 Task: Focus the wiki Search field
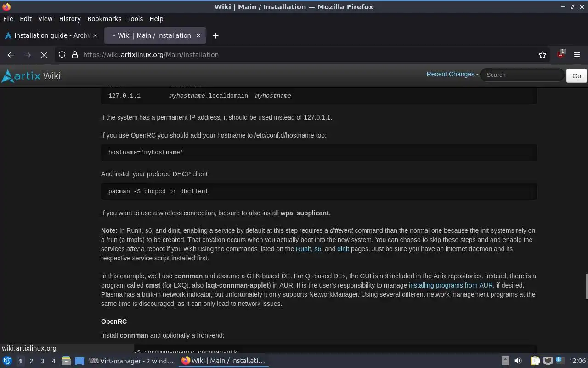point(522,75)
